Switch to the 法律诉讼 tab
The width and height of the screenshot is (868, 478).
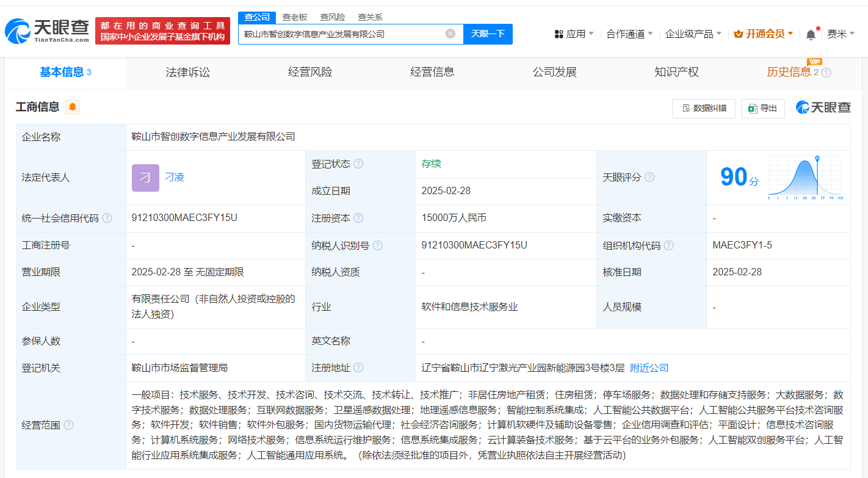188,72
